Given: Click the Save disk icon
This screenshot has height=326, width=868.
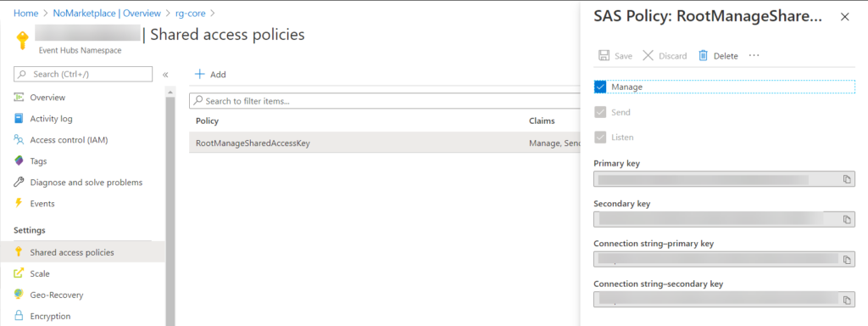Looking at the screenshot, I should coord(604,55).
